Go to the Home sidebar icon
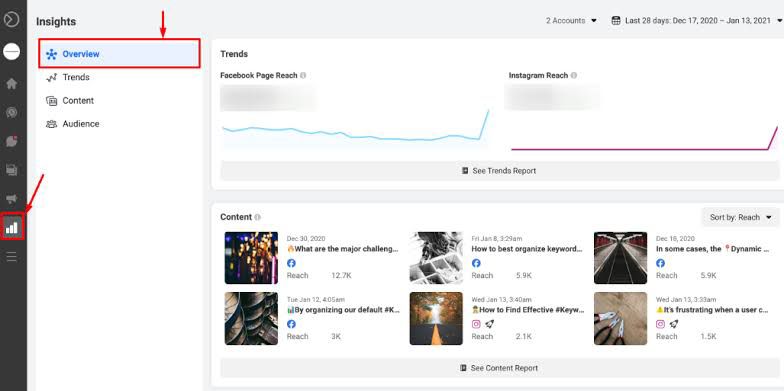The height and width of the screenshot is (391, 784). tap(12, 84)
